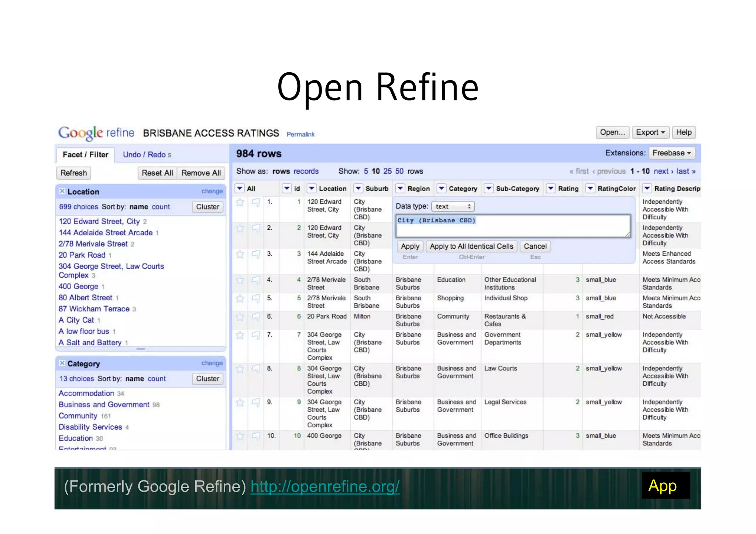
Task: Star row 9 Legal Services
Action: 240,402
